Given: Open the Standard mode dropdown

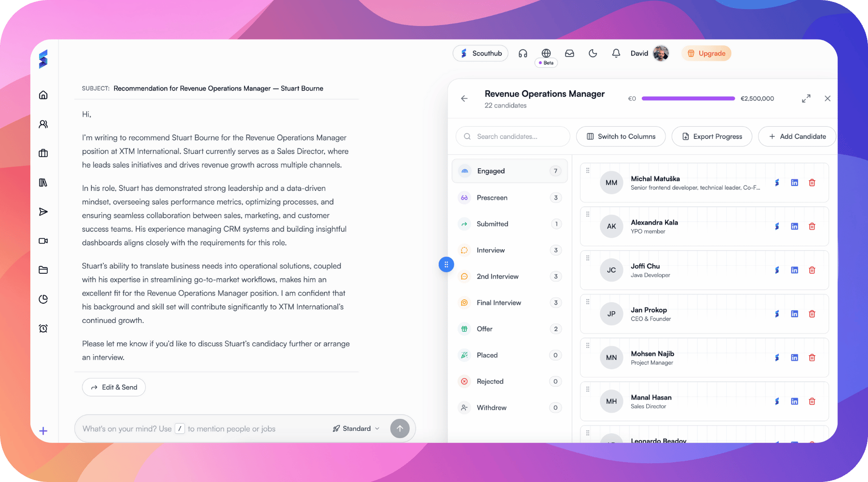Looking at the screenshot, I should [356, 428].
